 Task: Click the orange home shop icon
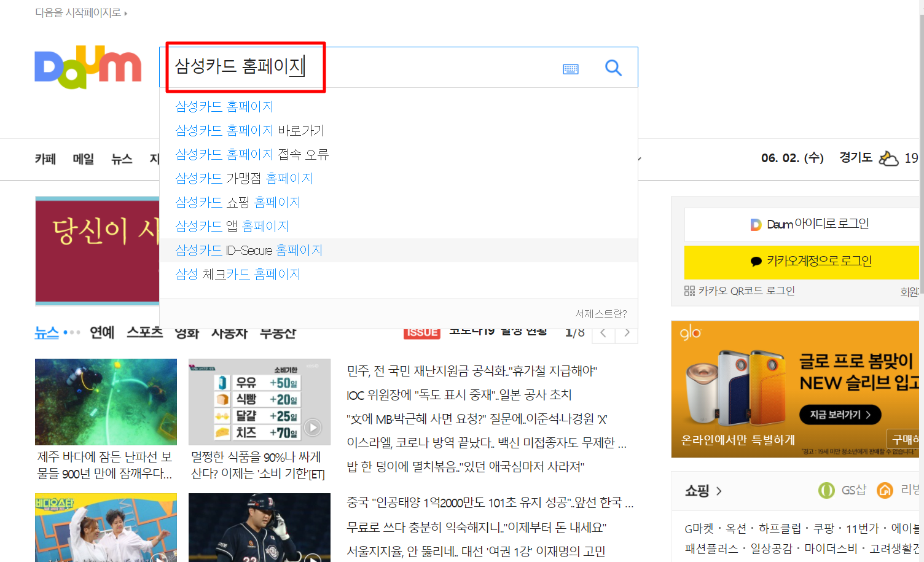click(885, 490)
